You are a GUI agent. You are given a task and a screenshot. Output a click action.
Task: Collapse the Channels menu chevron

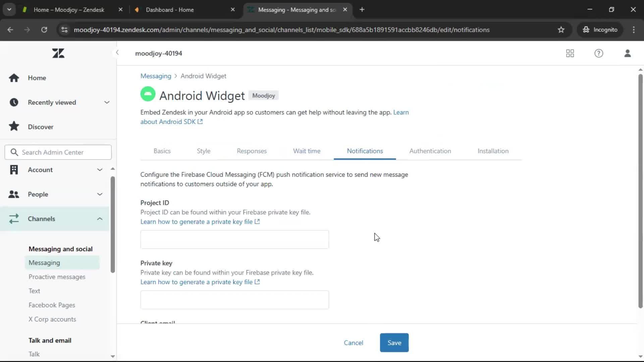(100, 219)
